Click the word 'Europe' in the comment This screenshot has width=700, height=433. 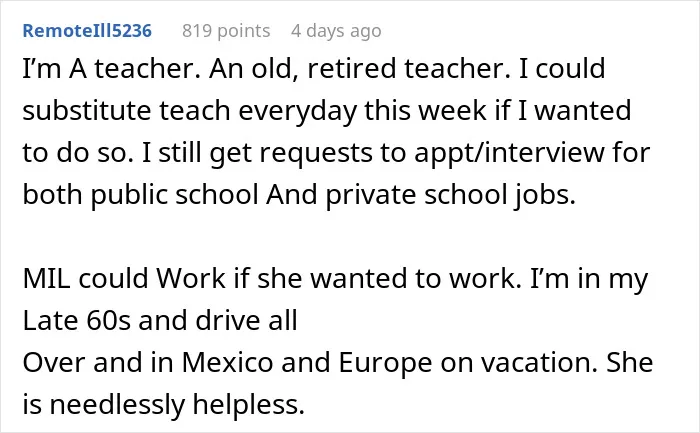pyautogui.click(x=385, y=363)
